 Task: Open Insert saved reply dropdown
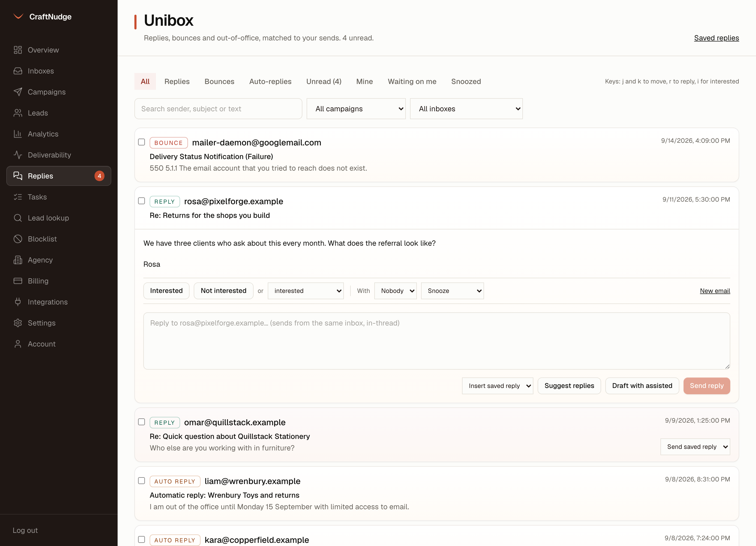pos(497,386)
